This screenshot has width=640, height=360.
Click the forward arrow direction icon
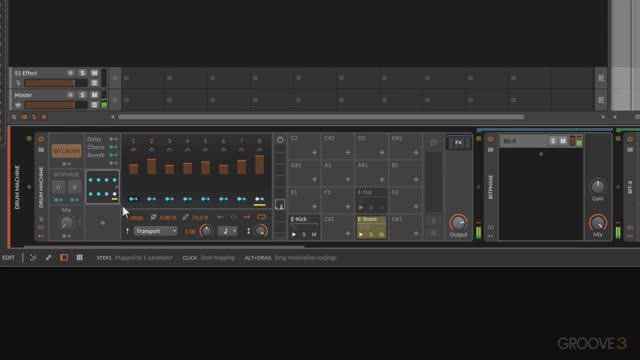247,217
